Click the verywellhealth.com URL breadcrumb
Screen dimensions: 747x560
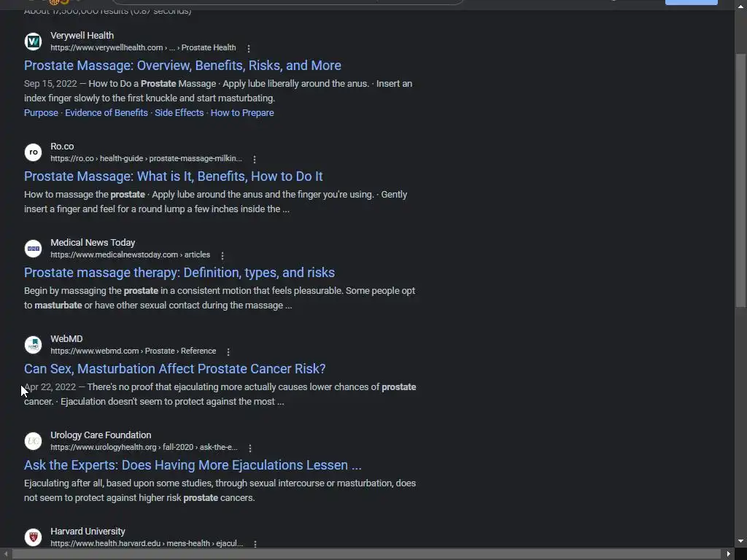click(143, 47)
